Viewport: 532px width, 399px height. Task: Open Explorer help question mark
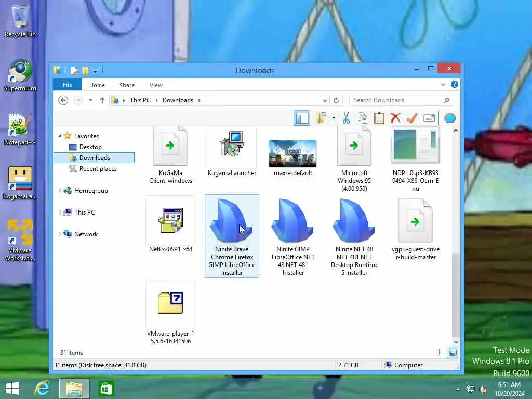454,84
